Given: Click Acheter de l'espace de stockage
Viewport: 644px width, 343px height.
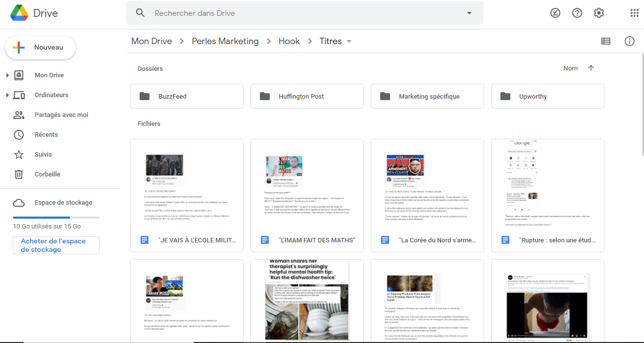Looking at the screenshot, I should click(56, 245).
